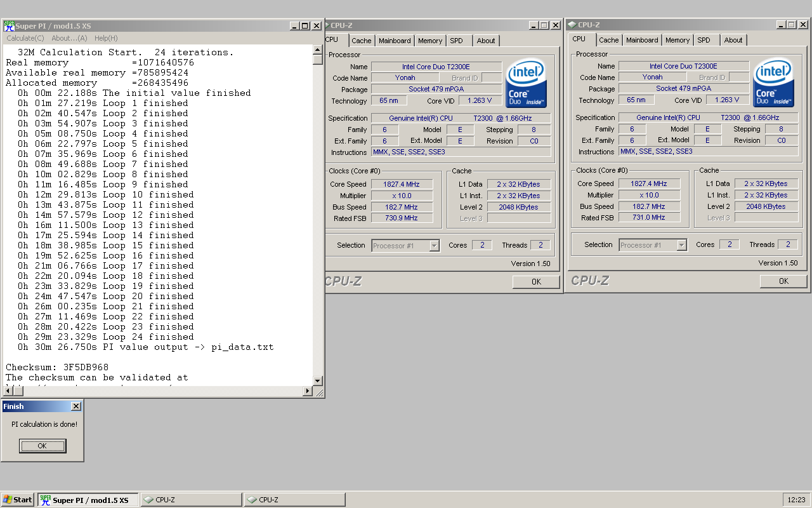The width and height of the screenshot is (812, 508).
Task: Expand Processor #1 selection dropdown in second CPU-Z
Action: pos(681,245)
